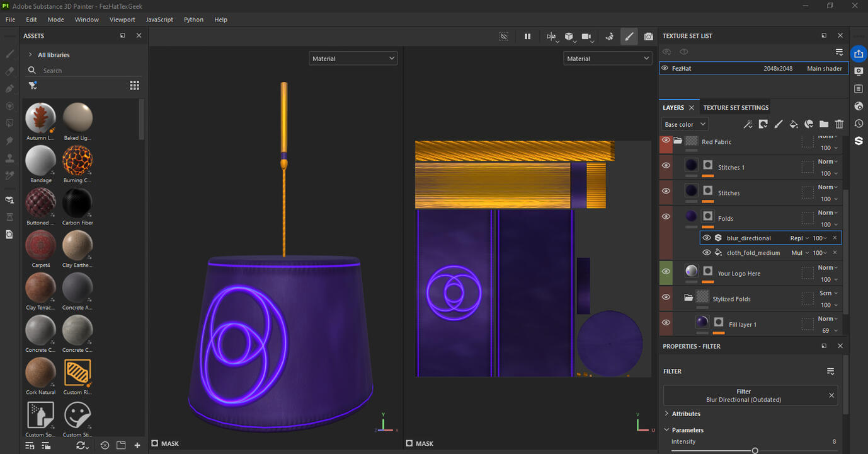
Task: Expand the Attributes section
Action: [667, 414]
